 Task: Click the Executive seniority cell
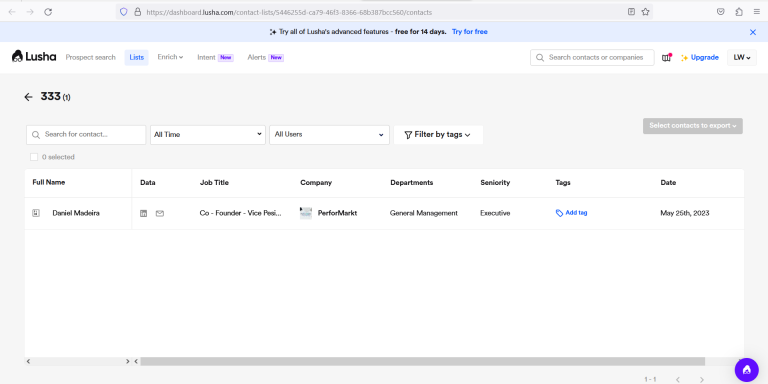pyautogui.click(x=495, y=213)
